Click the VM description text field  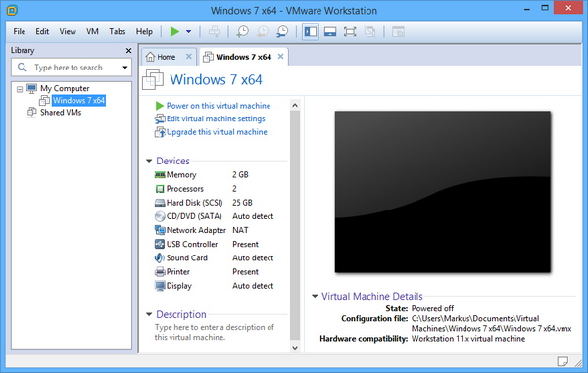(x=215, y=332)
